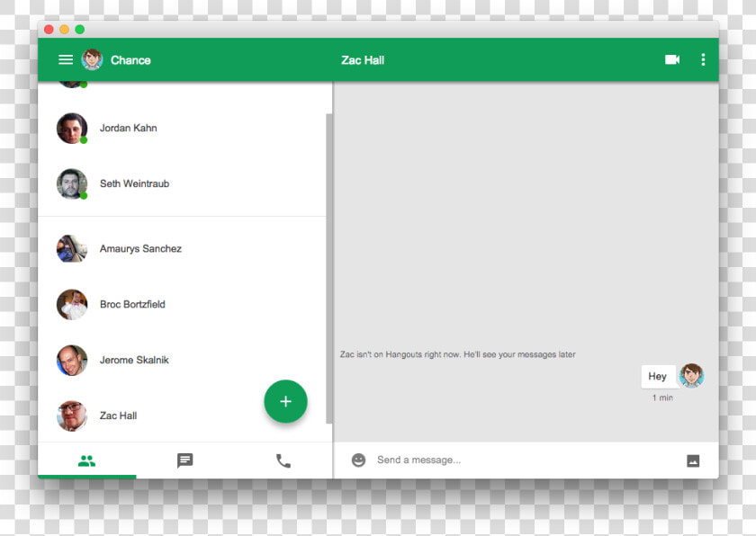This screenshot has height=536, width=756.
Task: Click the sender avatar beside Hey message
Action: (691, 376)
